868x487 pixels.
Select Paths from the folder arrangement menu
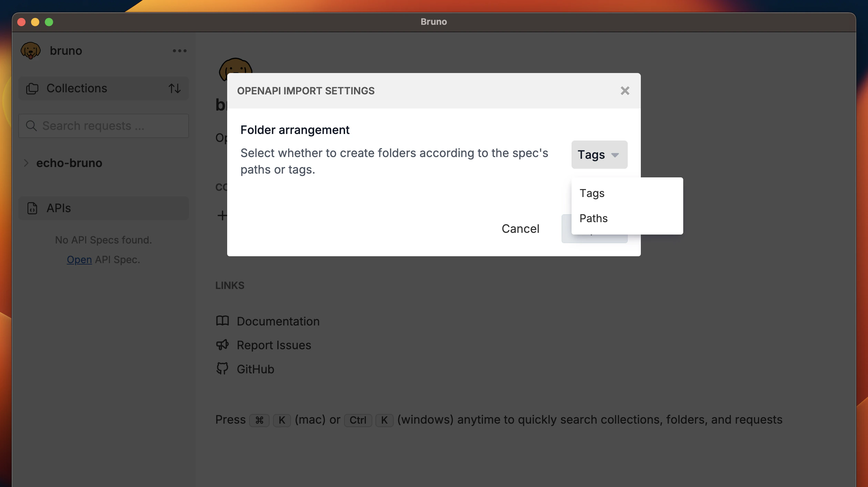click(593, 218)
